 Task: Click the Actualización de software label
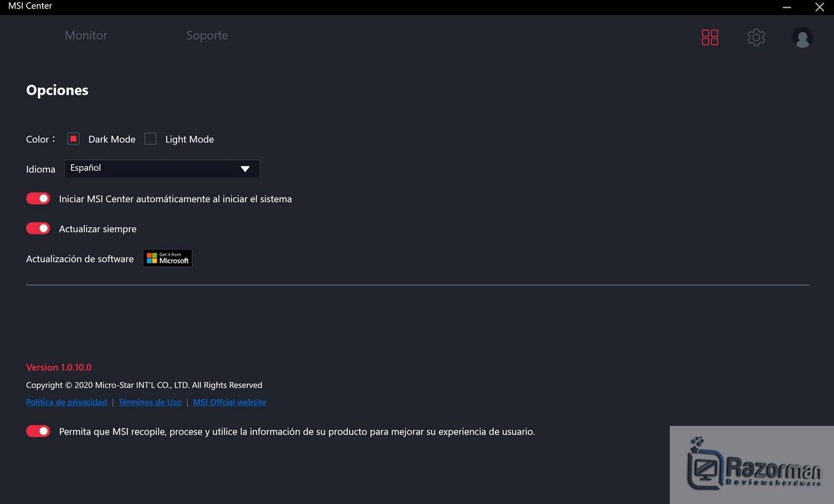pyautogui.click(x=80, y=259)
